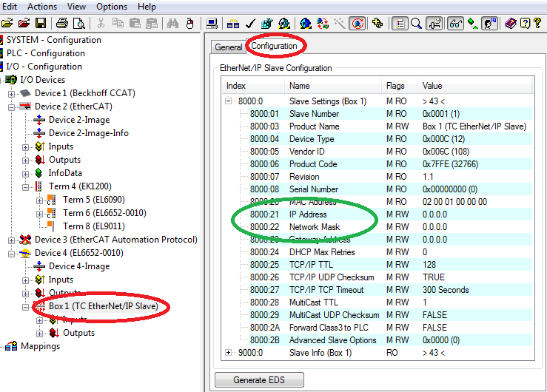Click the Value column header
Image resolution: width=547 pixels, height=392 pixels.
tap(475, 86)
